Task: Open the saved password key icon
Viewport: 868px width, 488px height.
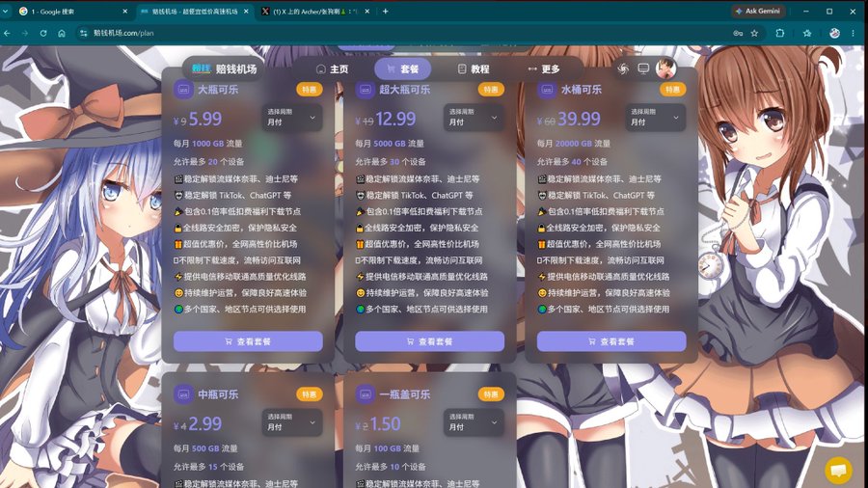Action: 738,33
